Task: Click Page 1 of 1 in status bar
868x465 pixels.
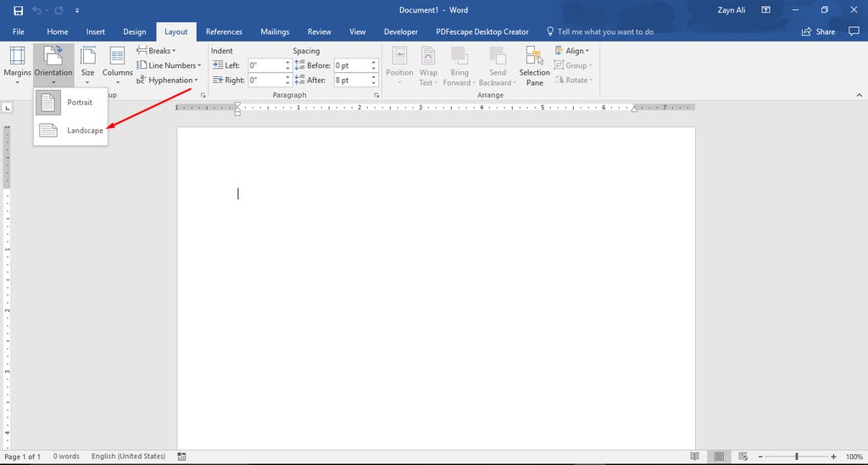Action: pyautogui.click(x=23, y=457)
